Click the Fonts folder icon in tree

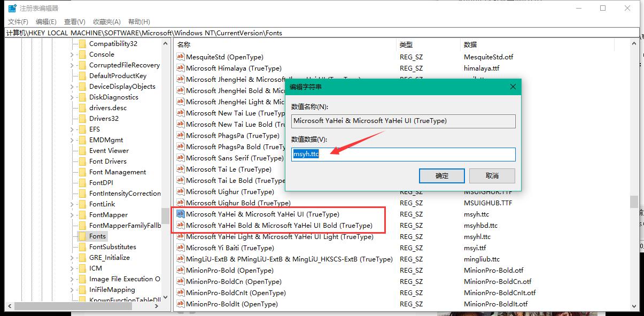[x=82, y=236]
